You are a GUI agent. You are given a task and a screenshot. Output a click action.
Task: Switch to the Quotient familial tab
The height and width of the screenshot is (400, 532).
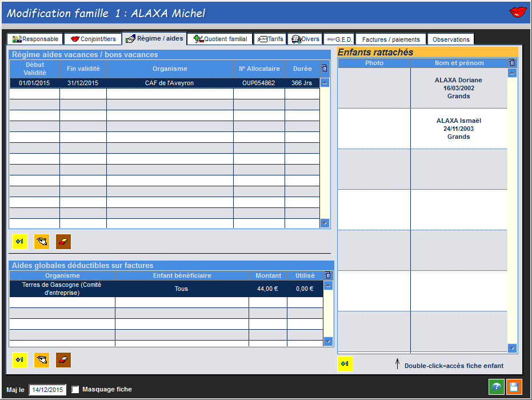pos(220,39)
